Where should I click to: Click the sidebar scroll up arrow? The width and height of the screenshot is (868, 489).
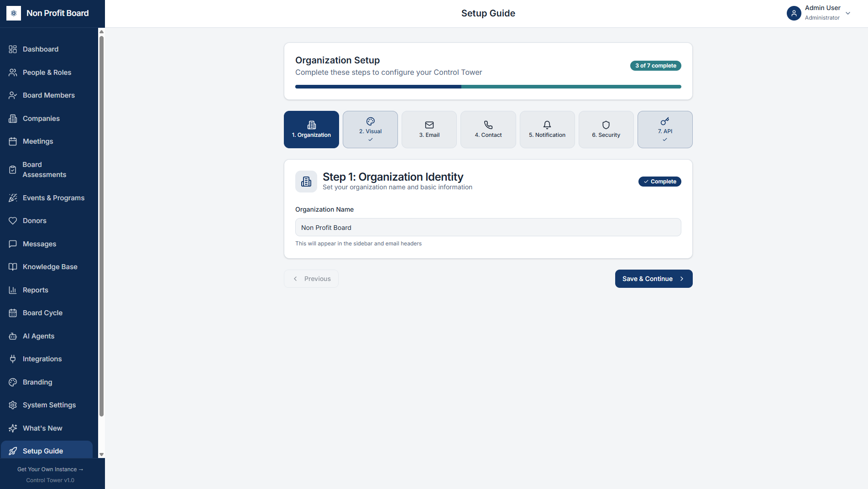coord(101,31)
